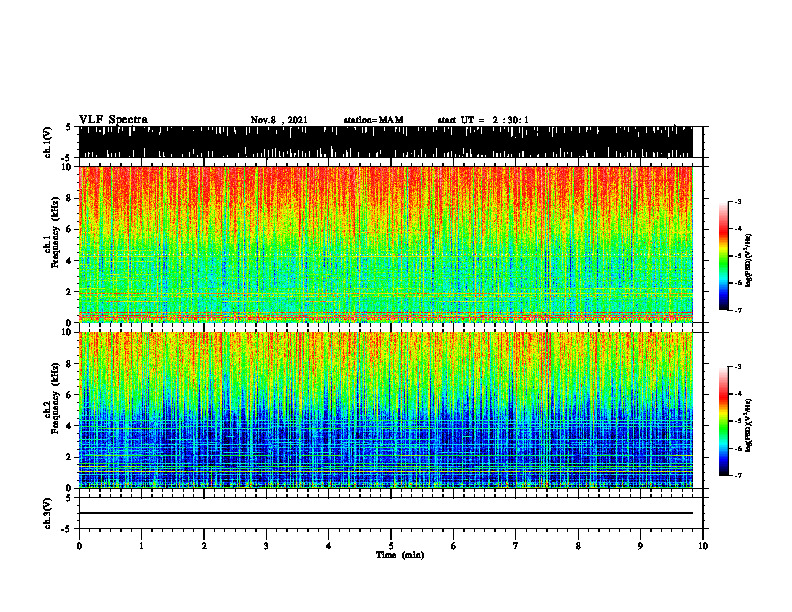The image size is (792, 612).
Task: Click time axis tick label "4"
Action: click(x=329, y=546)
